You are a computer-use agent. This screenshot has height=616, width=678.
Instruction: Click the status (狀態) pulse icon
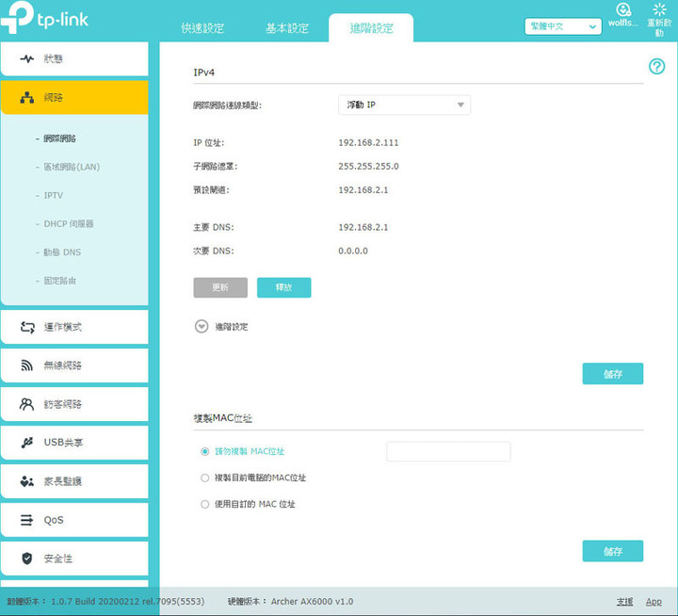click(x=27, y=58)
